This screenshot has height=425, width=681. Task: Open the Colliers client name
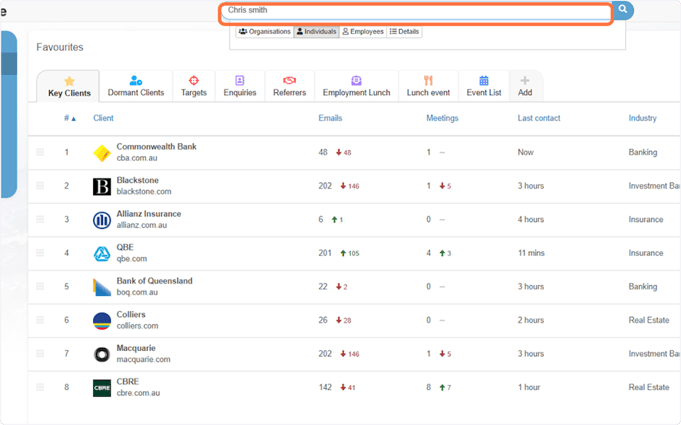131,314
